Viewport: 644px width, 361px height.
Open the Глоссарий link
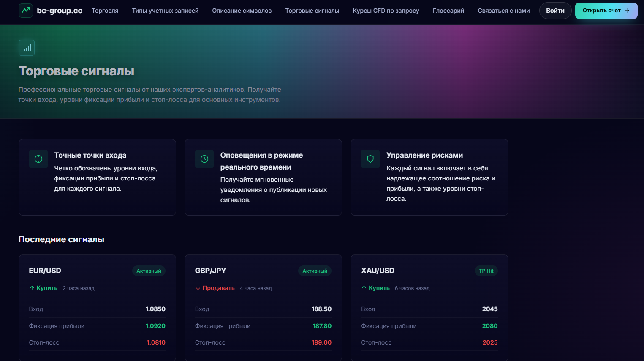point(448,11)
